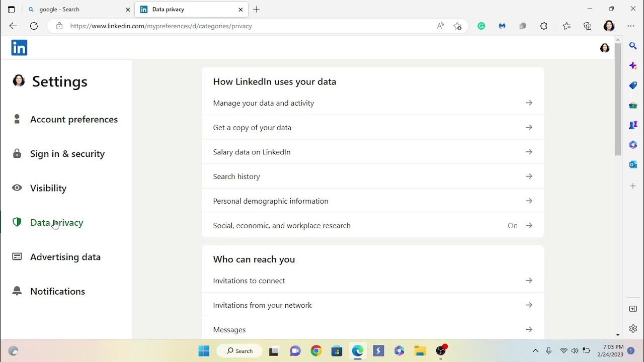Screen dimensions: 644x362
Task: Click the Advertising data newspaper icon
Action: [x=17, y=256]
